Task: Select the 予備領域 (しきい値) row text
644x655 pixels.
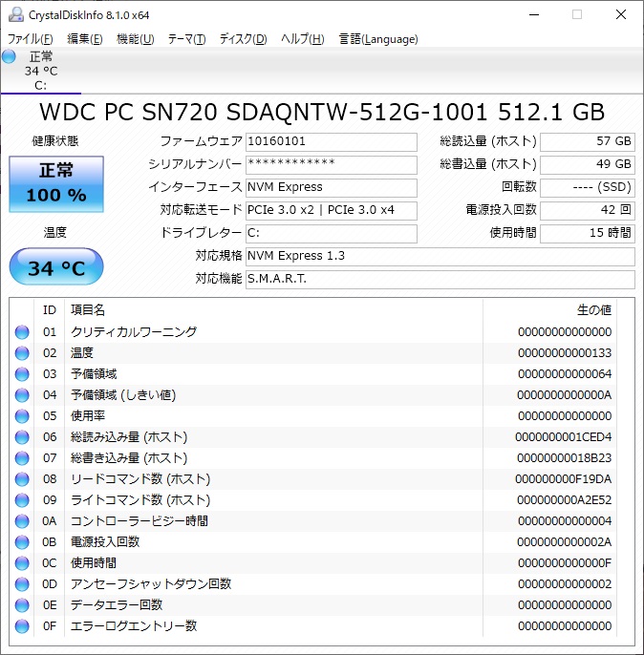Action: (123, 395)
